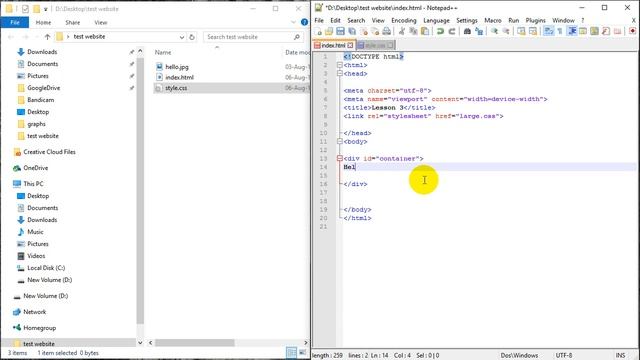Open Find with the binoculars icon
Screen dimensions: 640x360
click(x=467, y=31)
